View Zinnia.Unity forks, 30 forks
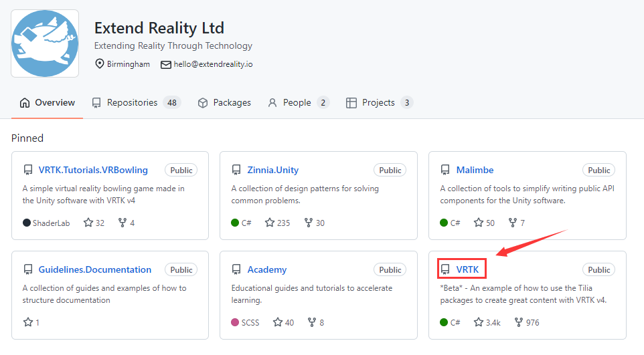Viewport: 644px width, 355px height. (x=315, y=223)
